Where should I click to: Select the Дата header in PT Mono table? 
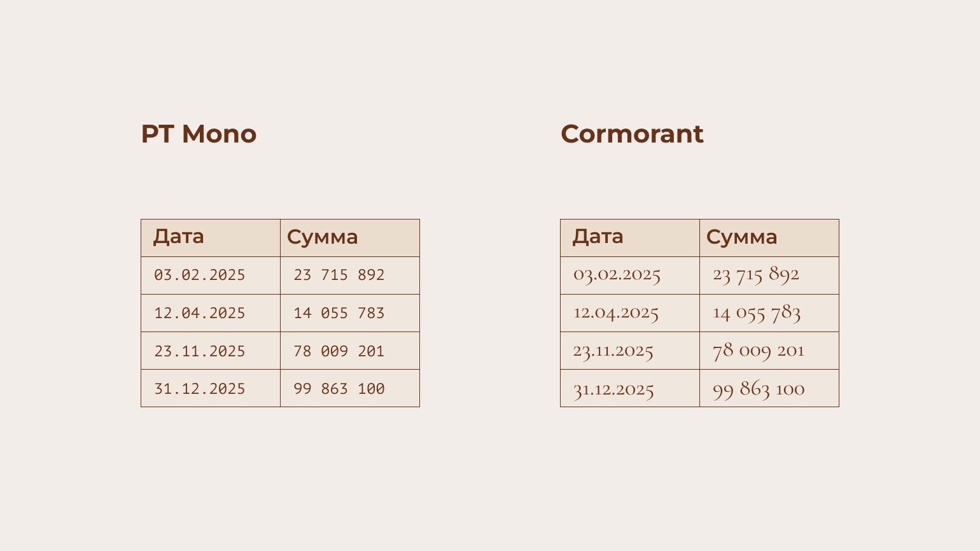click(179, 237)
